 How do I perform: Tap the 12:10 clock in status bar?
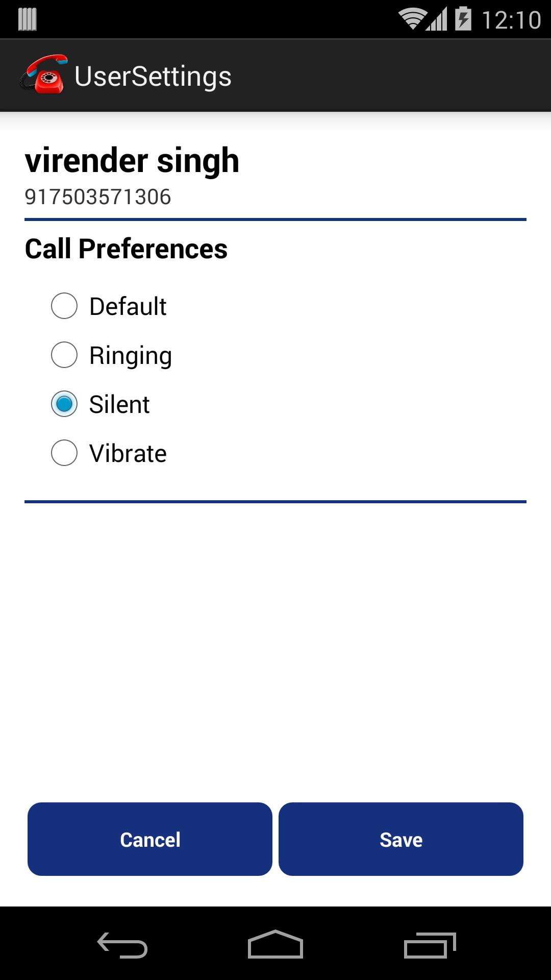pyautogui.click(x=511, y=20)
